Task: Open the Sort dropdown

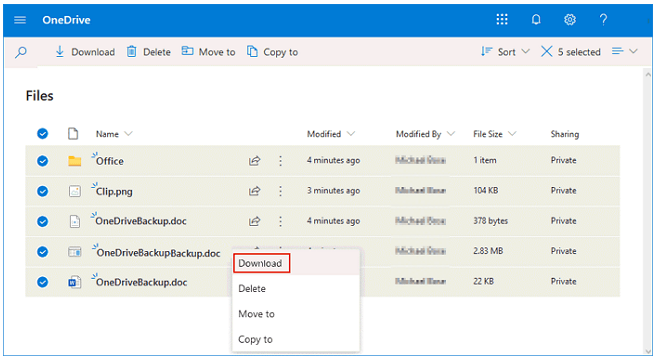Action: click(505, 52)
